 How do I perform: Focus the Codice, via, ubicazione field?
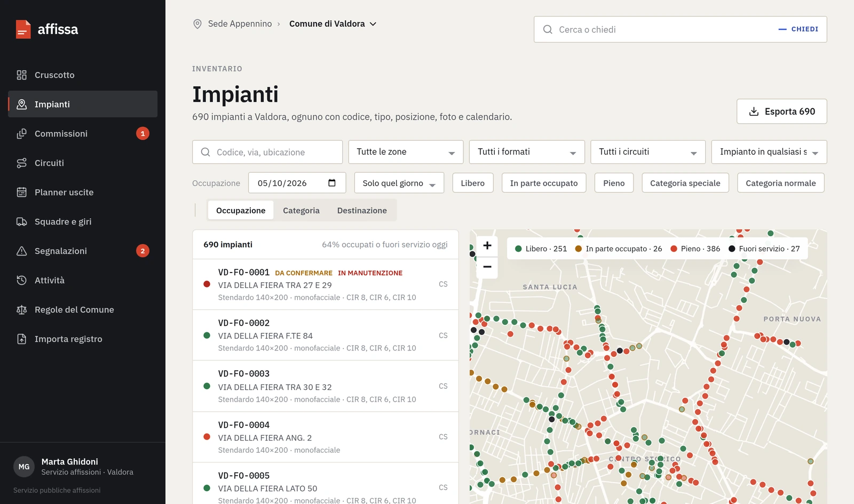point(267,152)
